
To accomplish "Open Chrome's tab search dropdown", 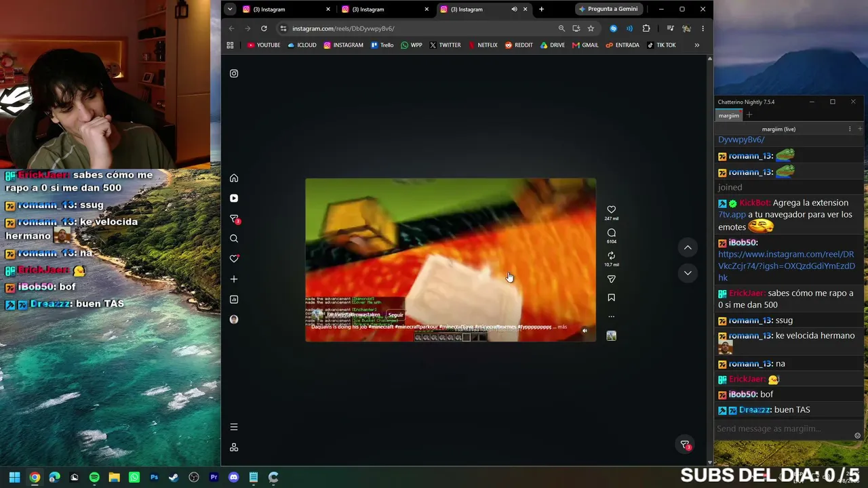I will click(230, 9).
